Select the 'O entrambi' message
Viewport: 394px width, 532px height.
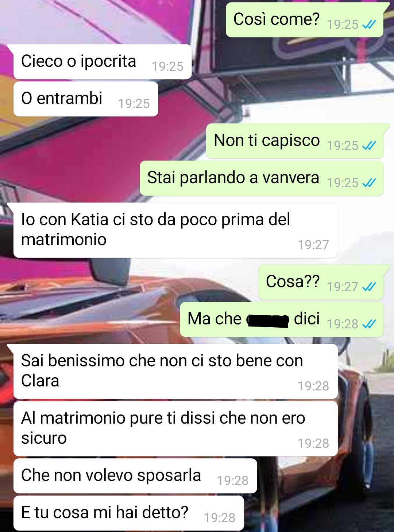tap(85, 99)
